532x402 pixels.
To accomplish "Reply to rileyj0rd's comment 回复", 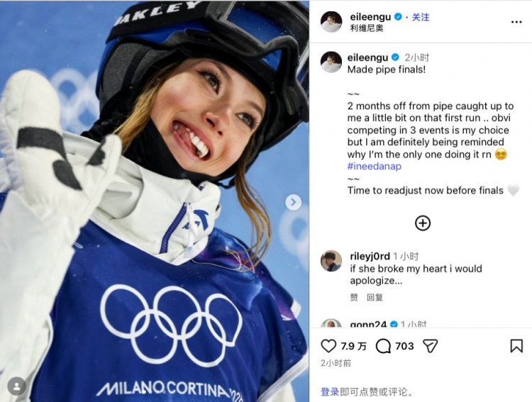I will (x=375, y=298).
